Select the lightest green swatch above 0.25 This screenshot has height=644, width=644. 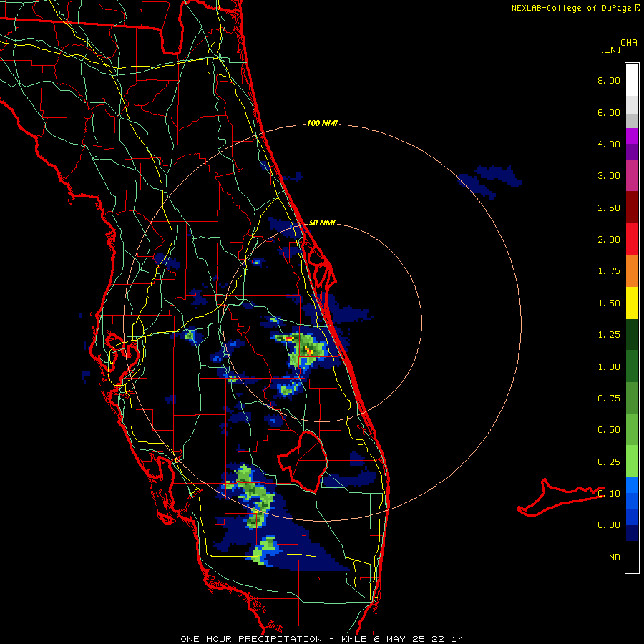pos(632,462)
